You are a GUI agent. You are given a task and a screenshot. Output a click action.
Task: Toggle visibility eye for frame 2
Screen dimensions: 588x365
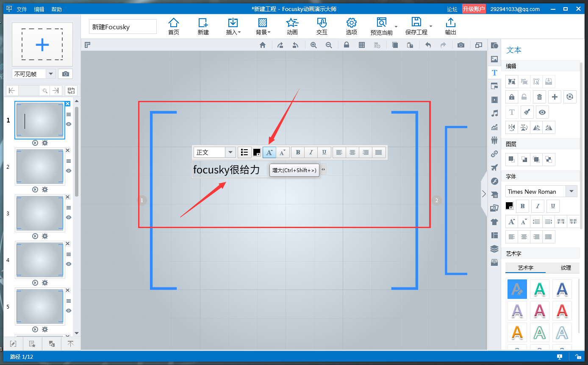tap(68, 171)
